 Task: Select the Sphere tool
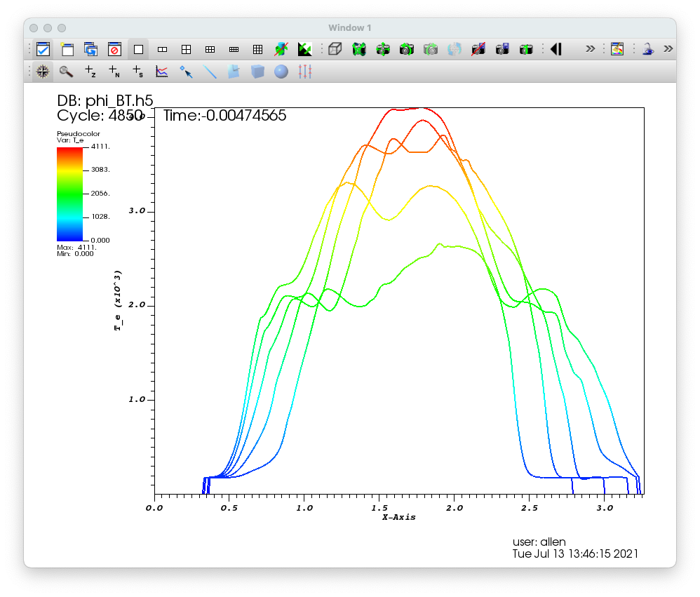281,72
